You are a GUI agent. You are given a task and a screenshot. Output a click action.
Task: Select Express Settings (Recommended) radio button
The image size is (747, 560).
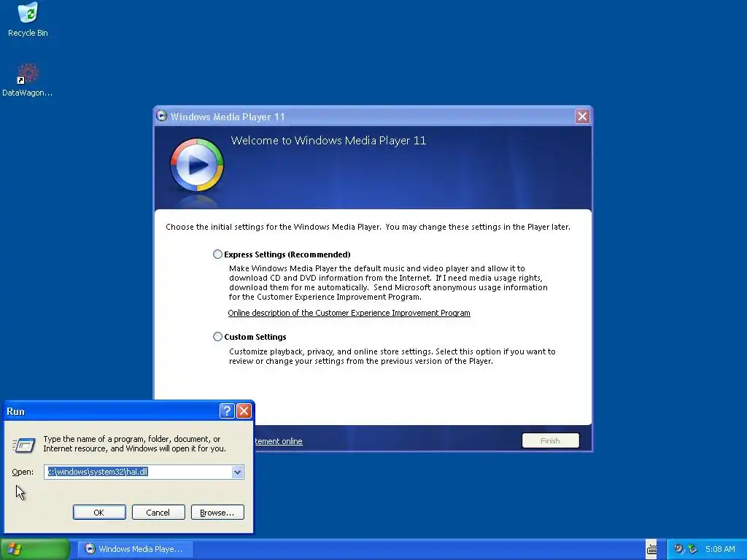(217, 254)
